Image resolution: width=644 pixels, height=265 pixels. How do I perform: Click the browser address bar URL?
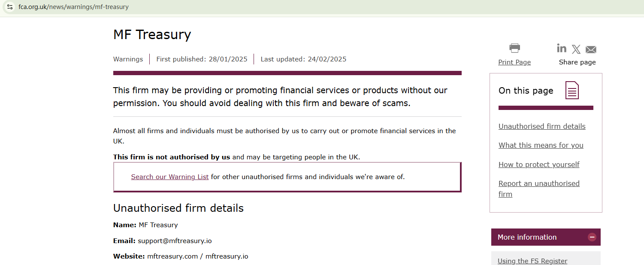click(x=73, y=7)
